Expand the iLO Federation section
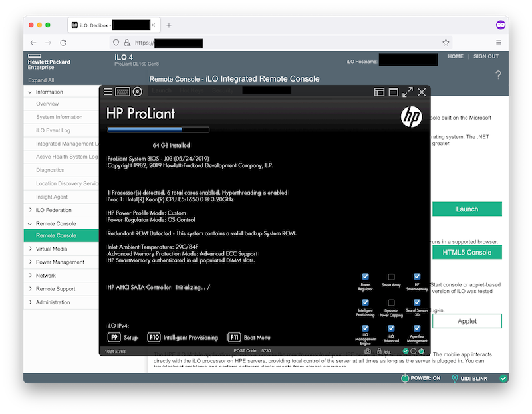This screenshot has width=532, height=414. coord(31,210)
